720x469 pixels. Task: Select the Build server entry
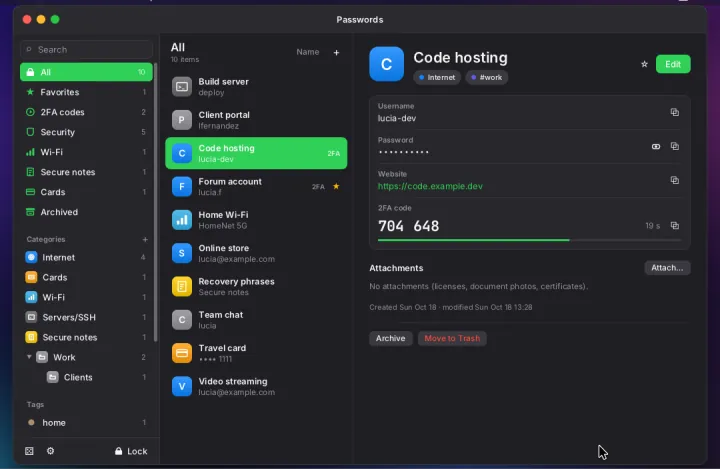(x=256, y=87)
